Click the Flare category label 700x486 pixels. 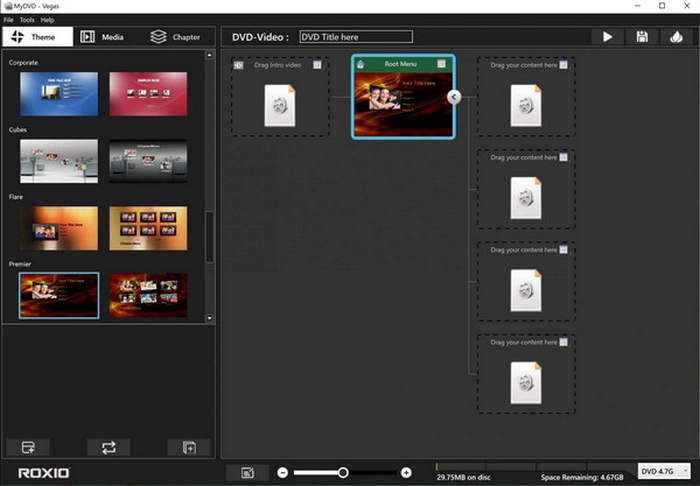tap(16, 196)
